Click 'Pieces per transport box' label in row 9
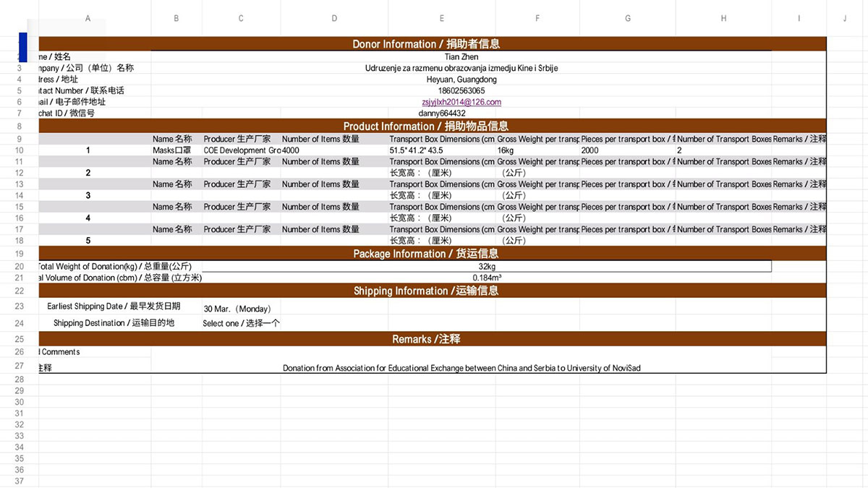Screen dimensions: 868x488 click(x=628, y=139)
